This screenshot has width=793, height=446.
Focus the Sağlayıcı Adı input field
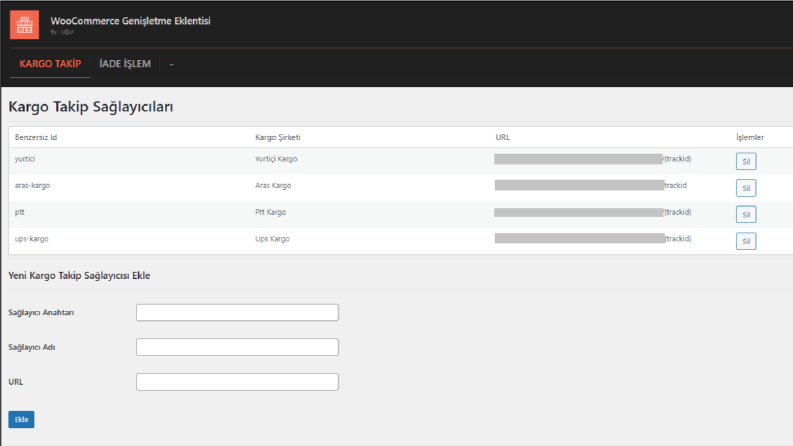pyautogui.click(x=237, y=347)
